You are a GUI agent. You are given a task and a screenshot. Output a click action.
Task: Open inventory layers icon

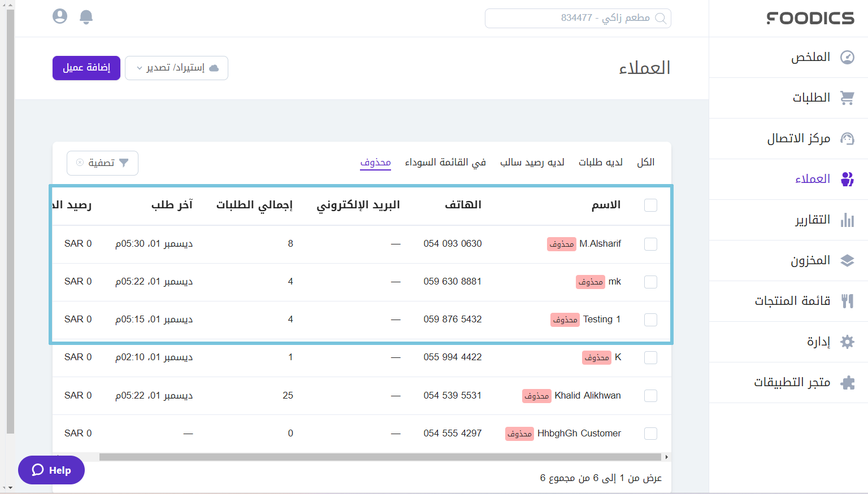tap(847, 260)
